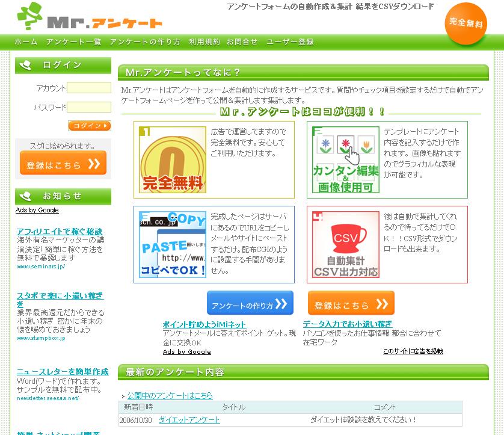
Task: Open ポイント貯めようiMiネット ad link
Action: (x=204, y=325)
